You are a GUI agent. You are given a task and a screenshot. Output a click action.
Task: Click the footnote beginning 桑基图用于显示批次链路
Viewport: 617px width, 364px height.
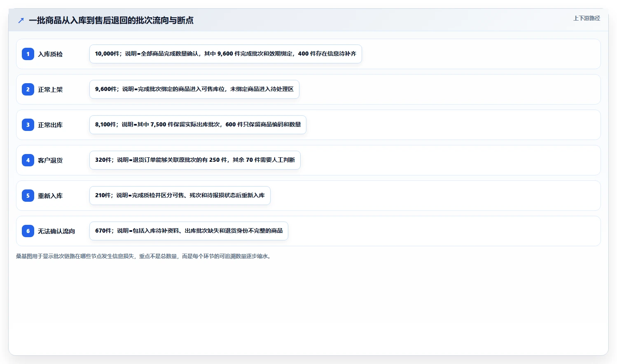tap(145, 256)
